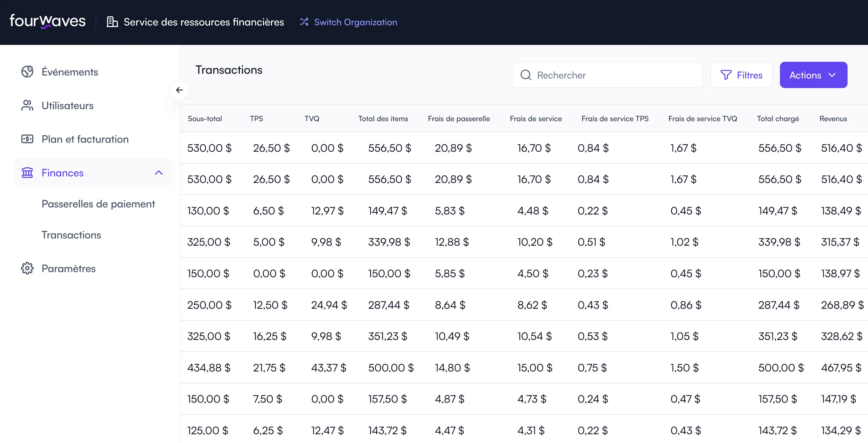
Task: Click the 10,54 $ frais de service cell
Action: point(534,336)
